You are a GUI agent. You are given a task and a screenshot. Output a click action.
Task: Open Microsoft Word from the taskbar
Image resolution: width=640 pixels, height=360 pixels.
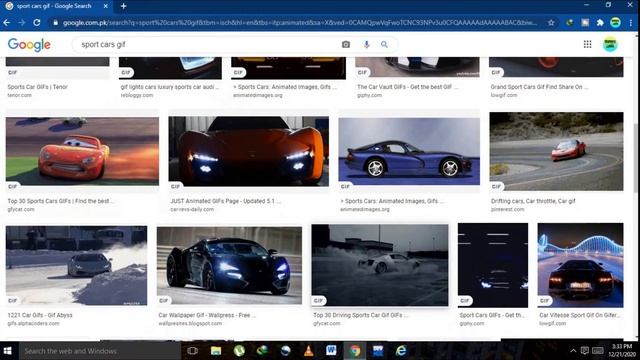click(x=331, y=351)
